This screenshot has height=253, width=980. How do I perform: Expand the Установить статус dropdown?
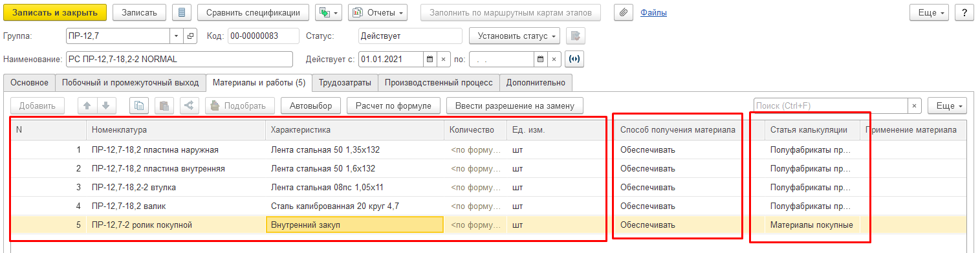click(x=514, y=36)
